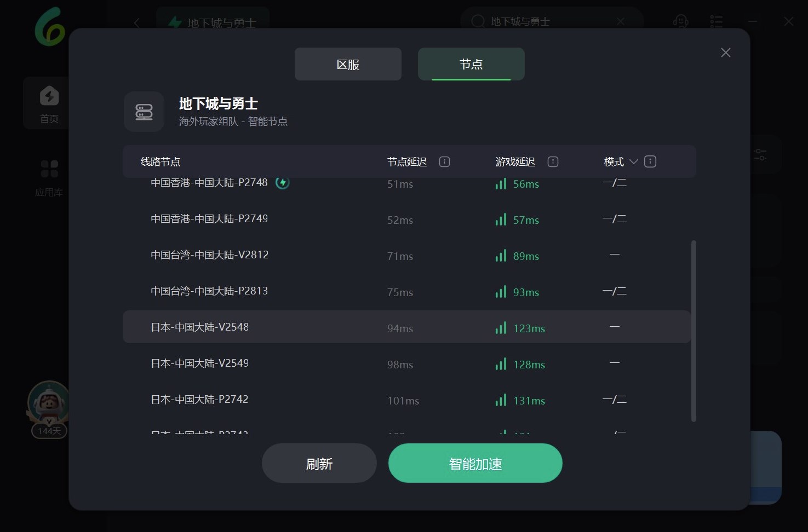Screen dimensions: 808x532
Task: Click the lightning badge on node P2748
Action: pos(282,183)
